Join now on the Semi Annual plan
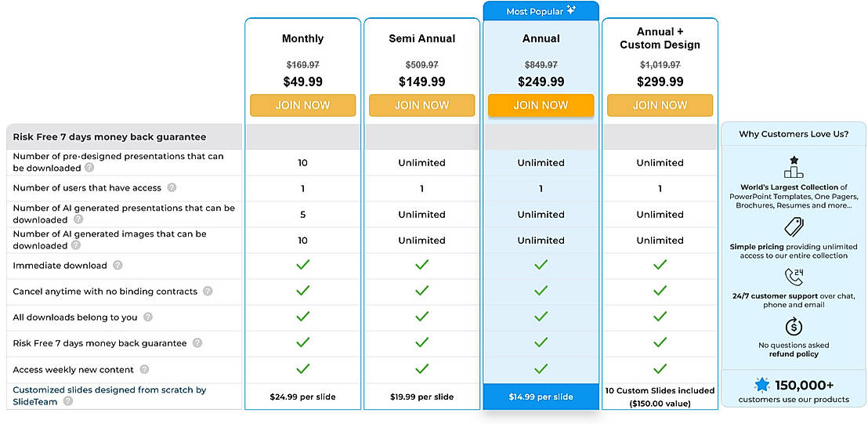The image size is (868, 424). (x=421, y=105)
